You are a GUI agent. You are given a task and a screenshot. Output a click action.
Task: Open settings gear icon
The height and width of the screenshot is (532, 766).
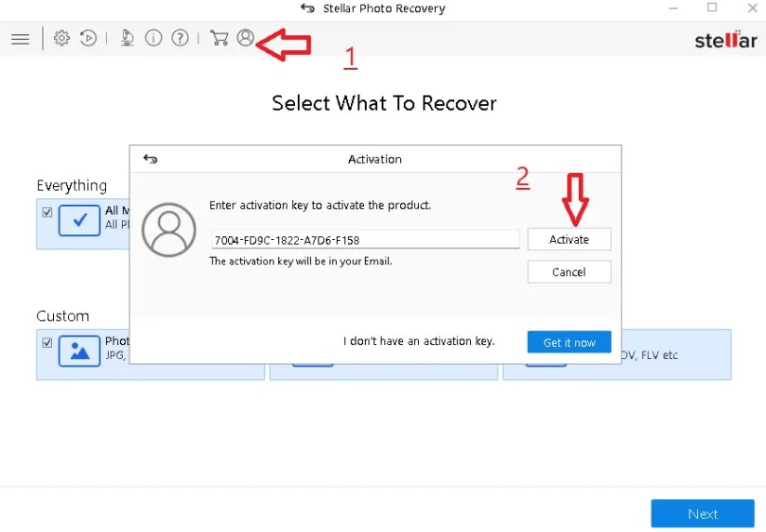[x=61, y=38]
